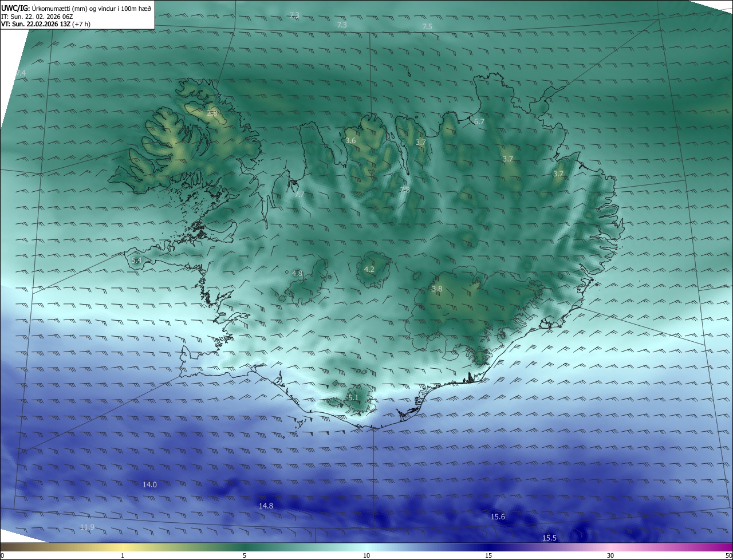Click the 3.6 value label
Viewport: 733px width, 560px height.
coord(350,140)
